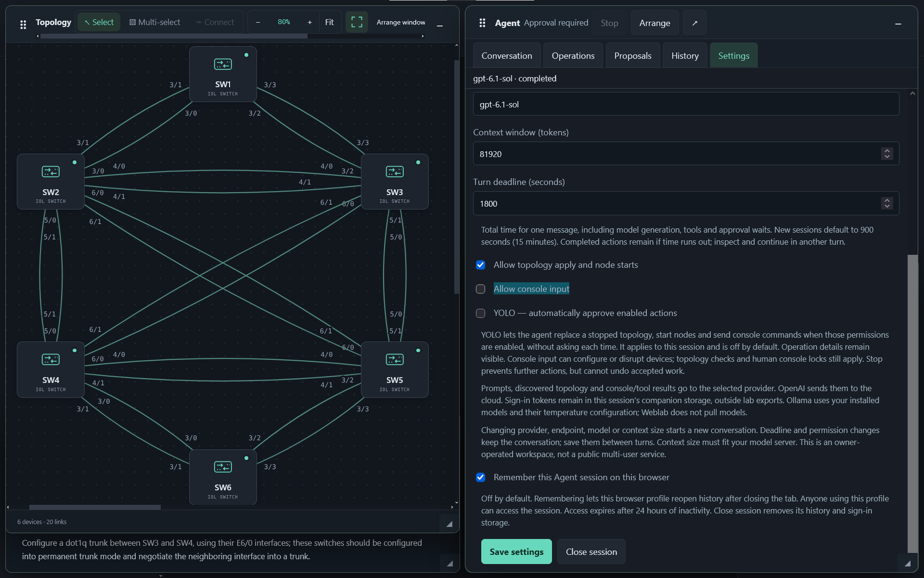Screen dimensions: 924x578
Task: Open the Conversation tab
Action: (507, 55)
